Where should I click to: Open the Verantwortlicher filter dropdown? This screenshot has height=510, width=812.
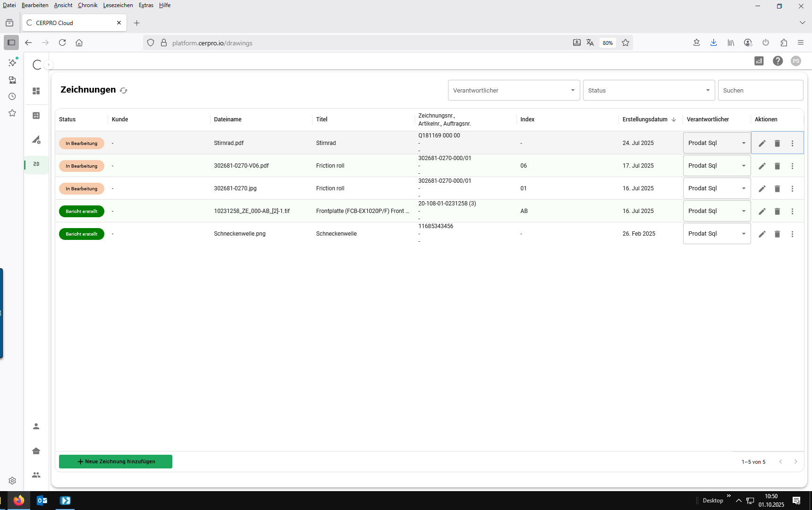coord(514,90)
